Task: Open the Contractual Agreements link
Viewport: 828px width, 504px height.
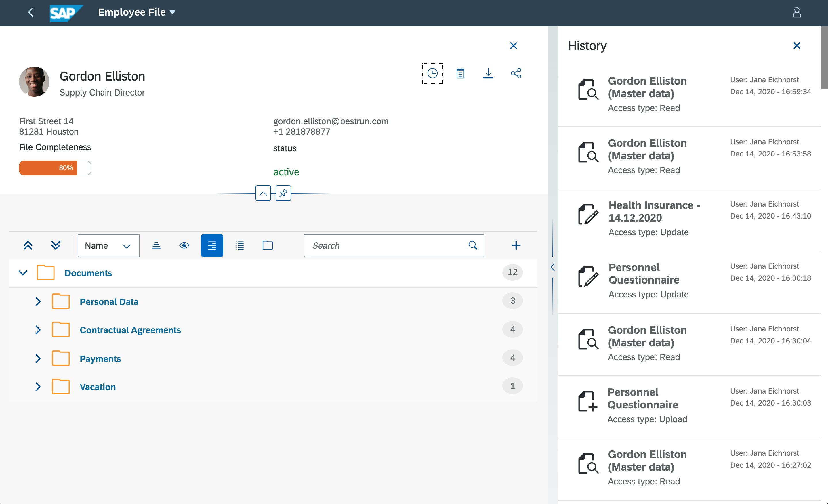Action: point(130,330)
